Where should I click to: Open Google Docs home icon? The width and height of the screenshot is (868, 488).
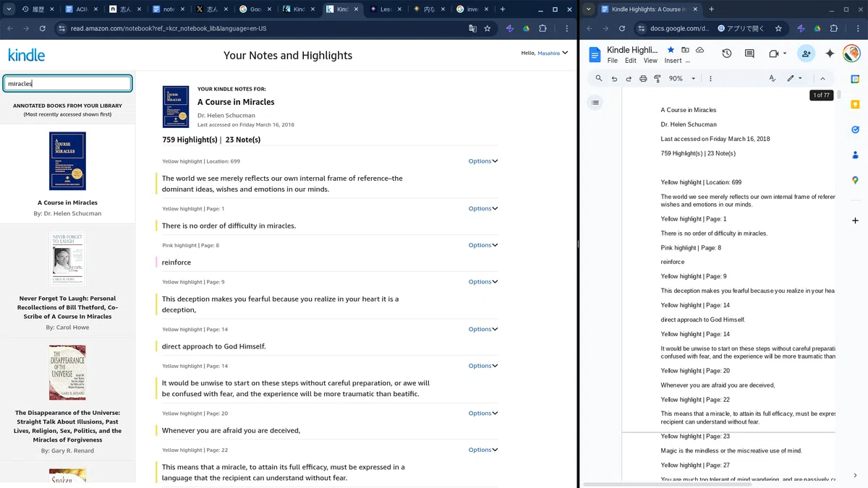595,55
